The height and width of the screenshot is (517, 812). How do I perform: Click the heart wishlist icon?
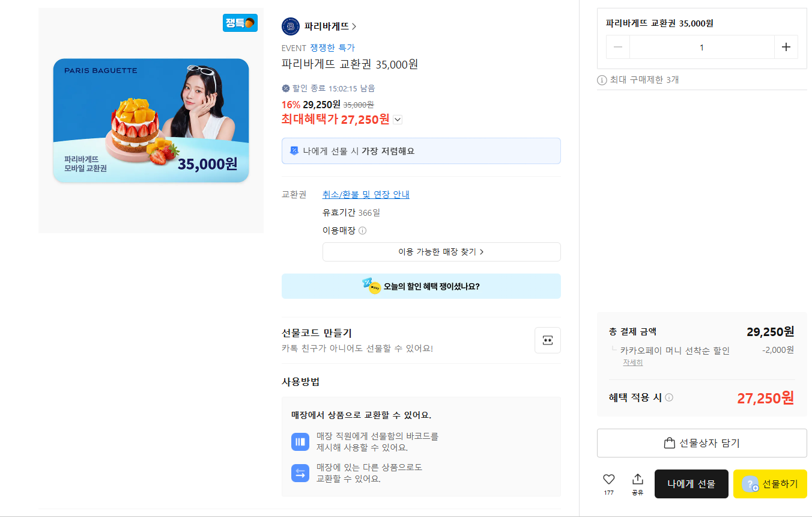(609, 479)
